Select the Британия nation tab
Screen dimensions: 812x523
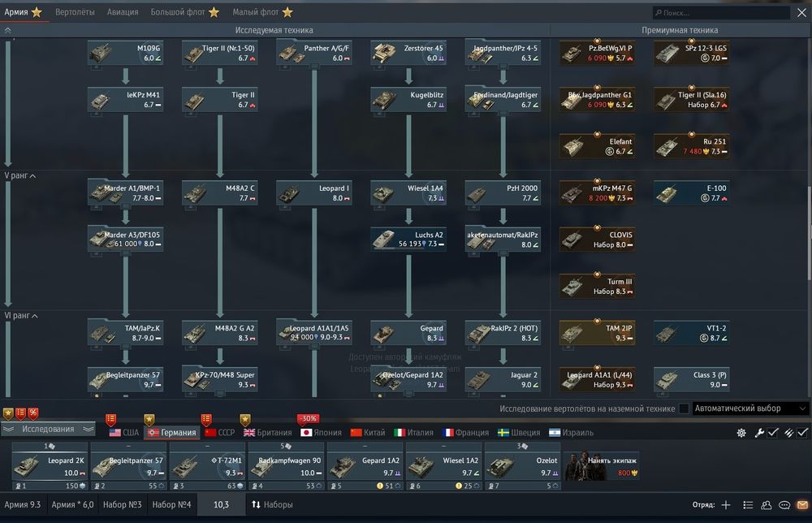[x=268, y=432]
